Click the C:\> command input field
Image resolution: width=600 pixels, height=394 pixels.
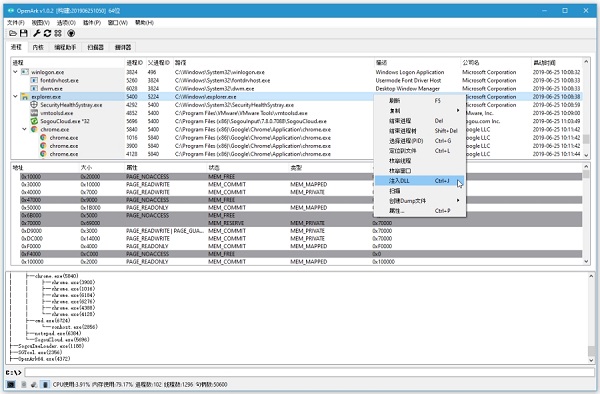tap(309, 372)
